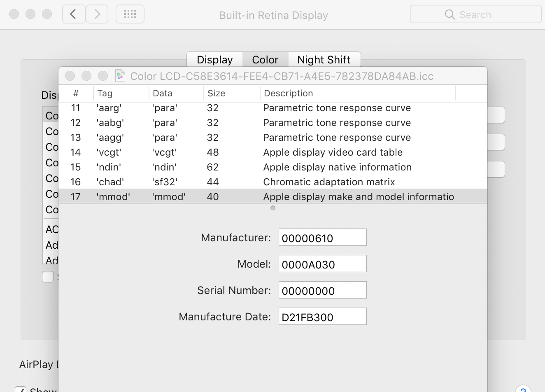Click the Description column header

(x=357, y=93)
